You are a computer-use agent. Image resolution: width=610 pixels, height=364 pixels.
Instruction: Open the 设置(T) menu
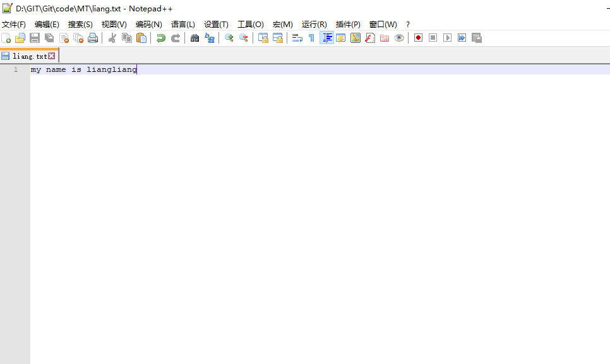(216, 25)
